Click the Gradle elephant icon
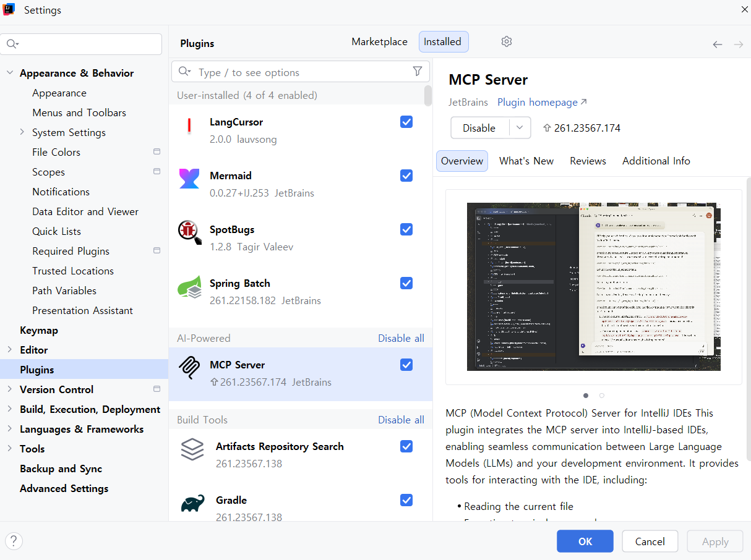The image size is (751, 560). [x=192, y=504]
